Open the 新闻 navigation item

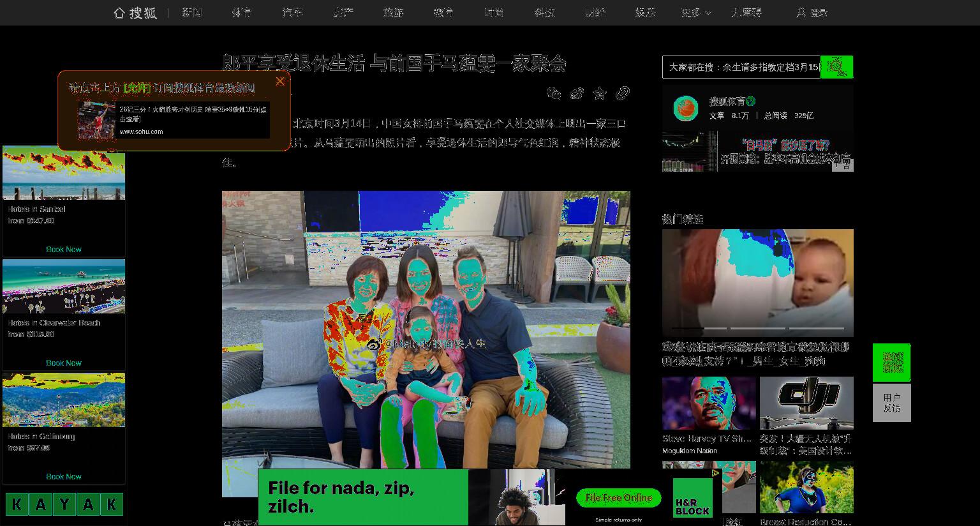click(191, 13)
